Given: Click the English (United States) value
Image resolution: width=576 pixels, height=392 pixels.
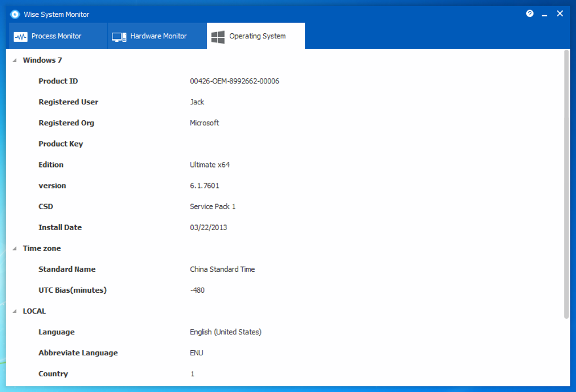Looking at the screenshot, I should click(225, 332).
